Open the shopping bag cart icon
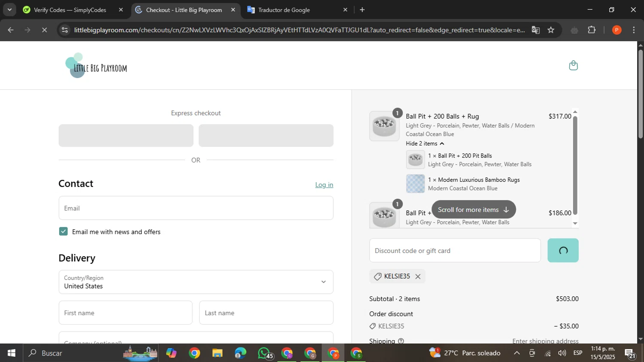Screen dimensions: 644x362 pos(573,65)
